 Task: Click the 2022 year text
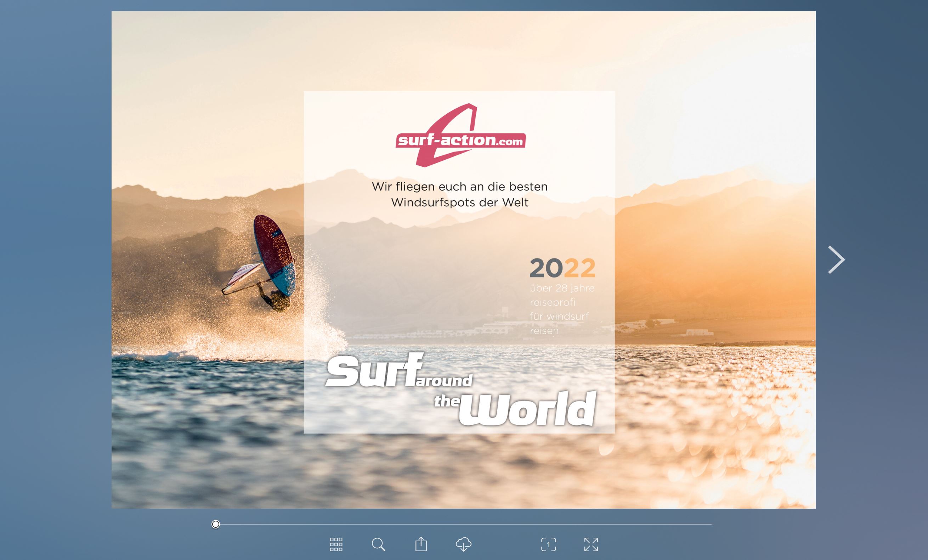click(x=562, y=268)
